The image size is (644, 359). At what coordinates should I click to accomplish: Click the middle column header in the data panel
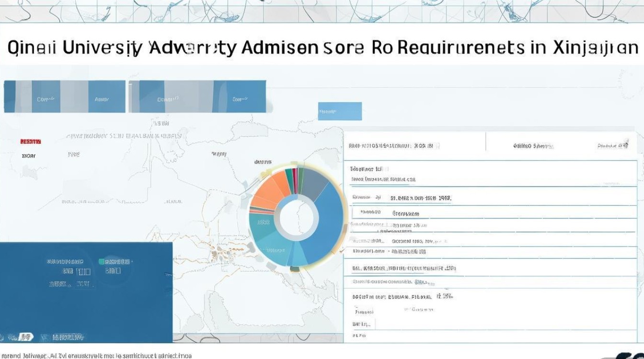pos(533,146)
